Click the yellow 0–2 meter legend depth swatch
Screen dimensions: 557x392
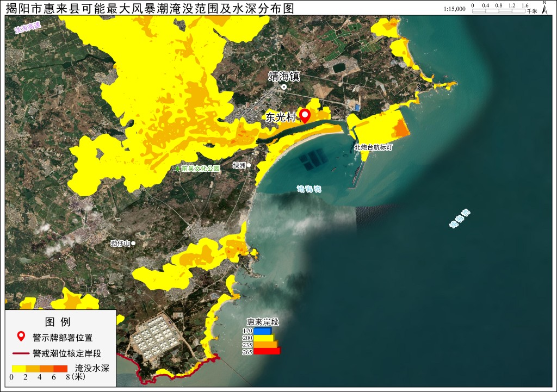19,369
